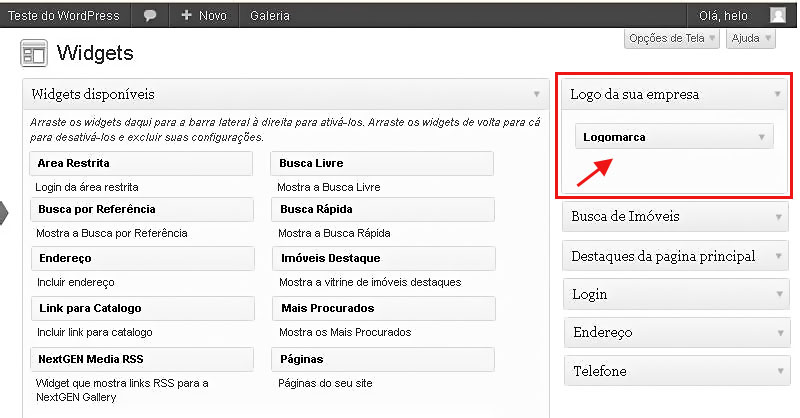Select the Busca Rápida widget
The image size is (800, 418).
click(382, 209)
